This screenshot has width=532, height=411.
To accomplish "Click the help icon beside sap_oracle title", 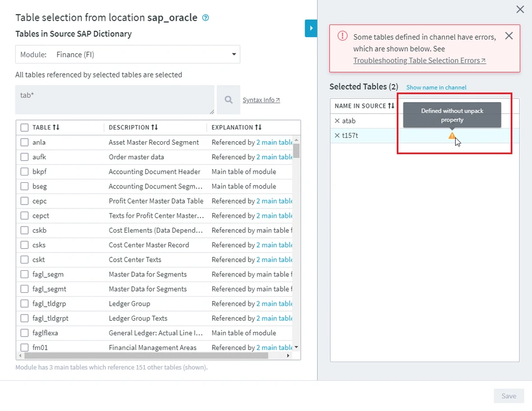I will 205,18.
